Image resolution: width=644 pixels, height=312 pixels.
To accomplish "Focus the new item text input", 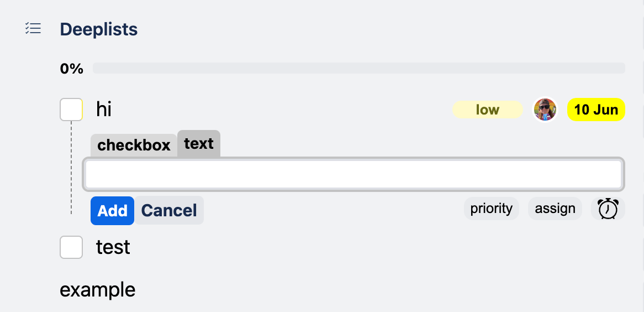I will coord(353,174).
